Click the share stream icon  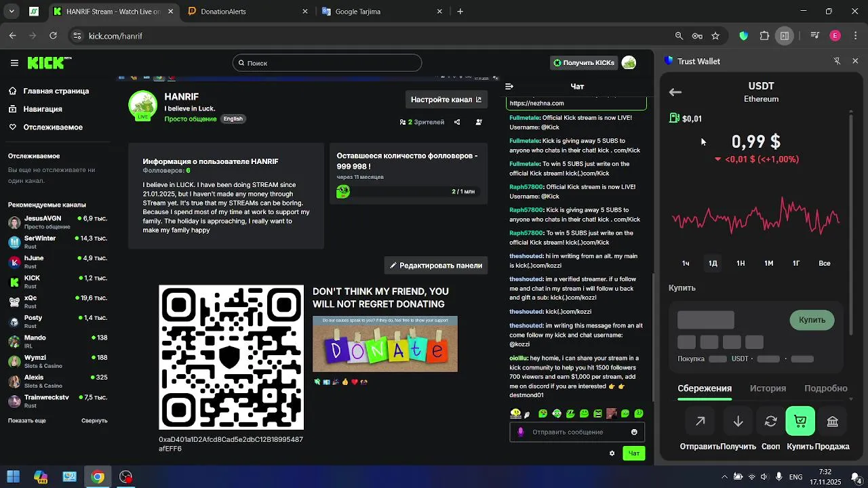(457, 122)
